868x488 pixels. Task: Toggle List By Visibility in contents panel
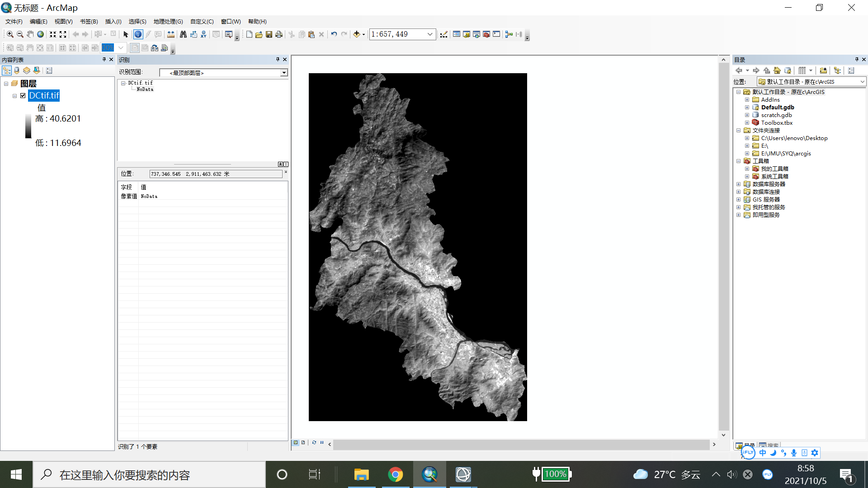[27, 70]
